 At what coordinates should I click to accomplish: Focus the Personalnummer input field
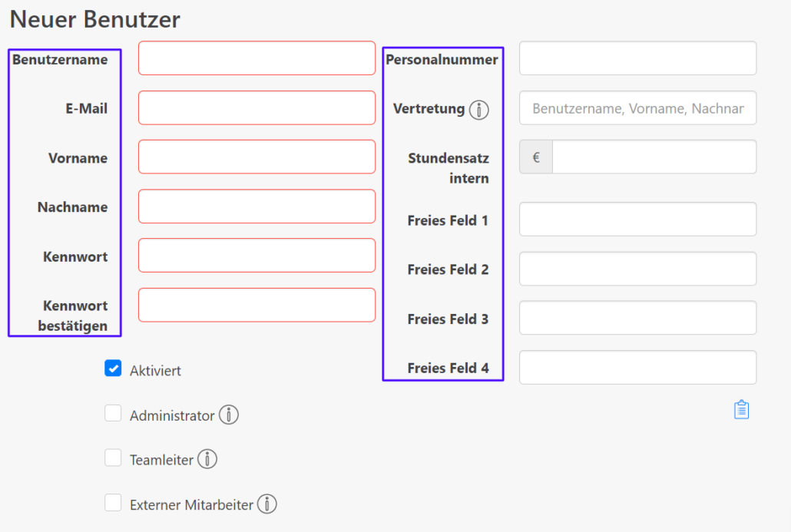[637, 58]
